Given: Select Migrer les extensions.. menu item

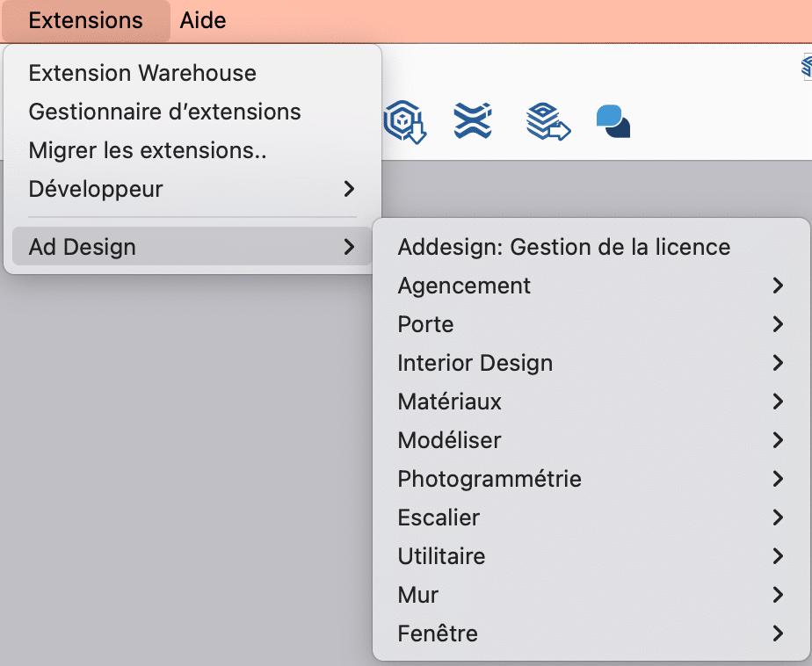Looking at the screenshot, I should tap(148, 150).
